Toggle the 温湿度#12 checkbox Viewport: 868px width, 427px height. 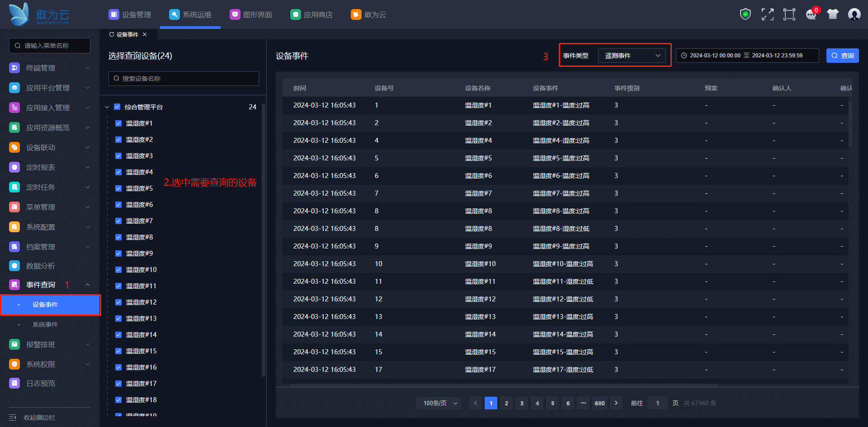tap(118, 302)
